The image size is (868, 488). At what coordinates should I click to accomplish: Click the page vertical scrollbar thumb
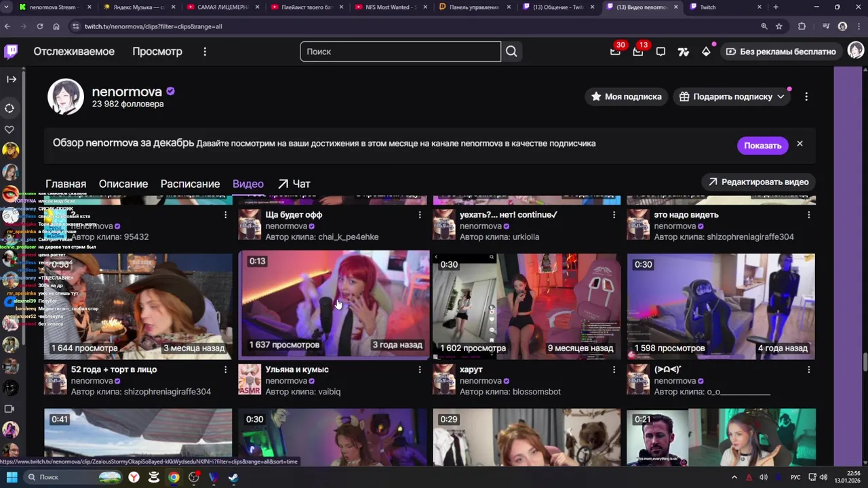point(865,363)
